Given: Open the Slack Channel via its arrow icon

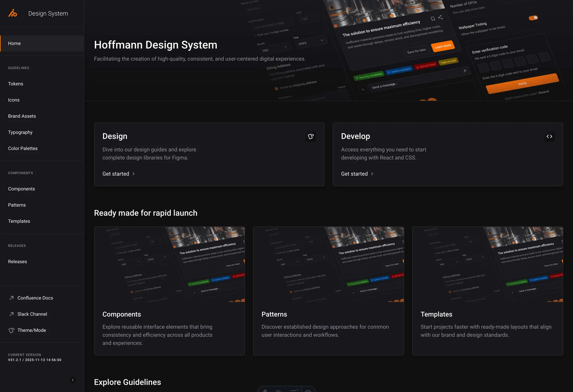Looking at the screenshot, I should [11, 314].
